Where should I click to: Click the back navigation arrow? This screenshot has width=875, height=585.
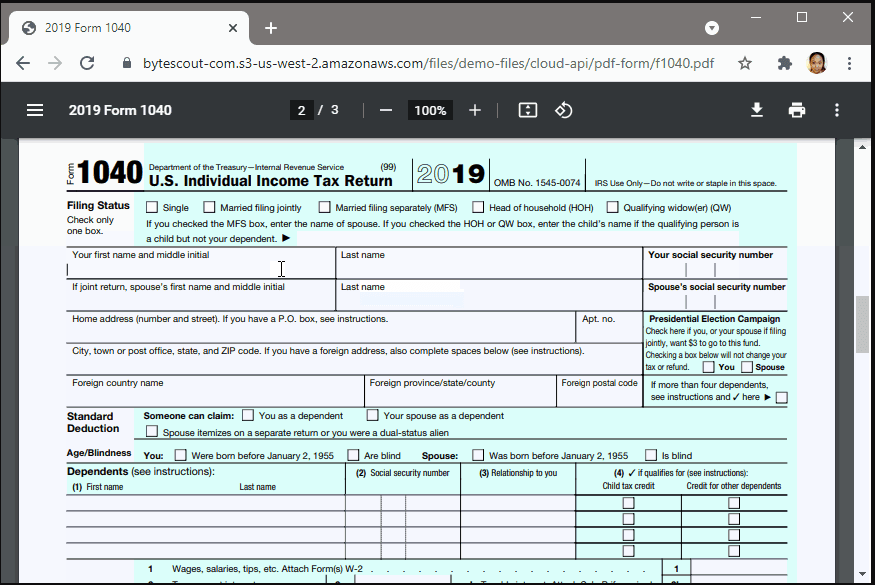(23, 62)
